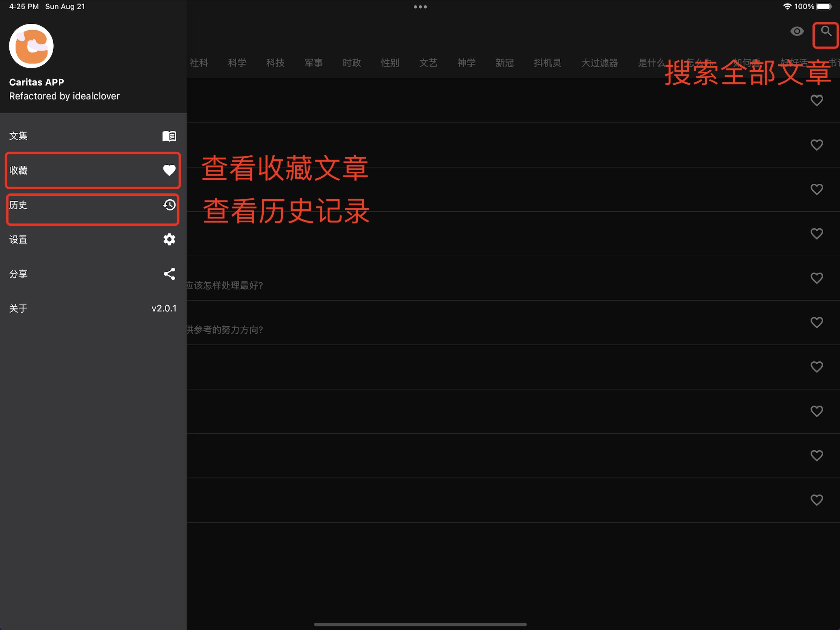Screen dimensions: 840x630
Task: Tap the heart icon beside 收藏
Action: [x=169, y=171]
